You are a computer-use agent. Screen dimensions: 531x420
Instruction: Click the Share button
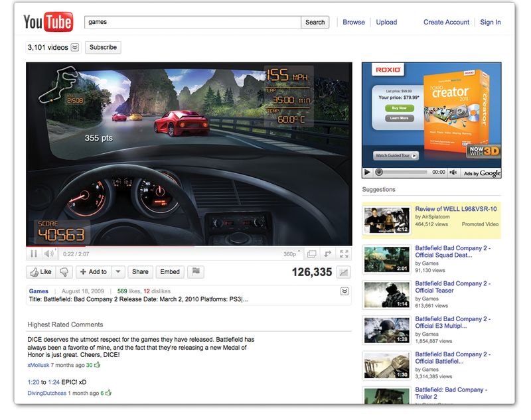pos(140,272)
